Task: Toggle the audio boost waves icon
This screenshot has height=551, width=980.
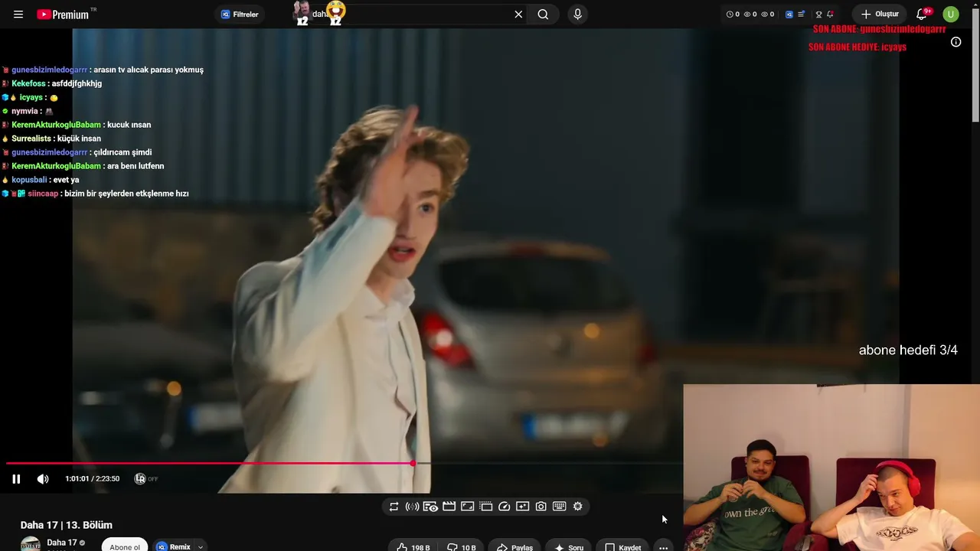Action: click(x=412, y=507)
